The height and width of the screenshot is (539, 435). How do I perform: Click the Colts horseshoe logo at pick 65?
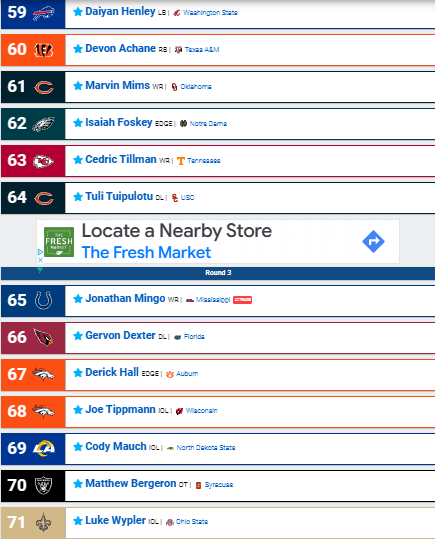pyautogui.click(x=43, y=300)
